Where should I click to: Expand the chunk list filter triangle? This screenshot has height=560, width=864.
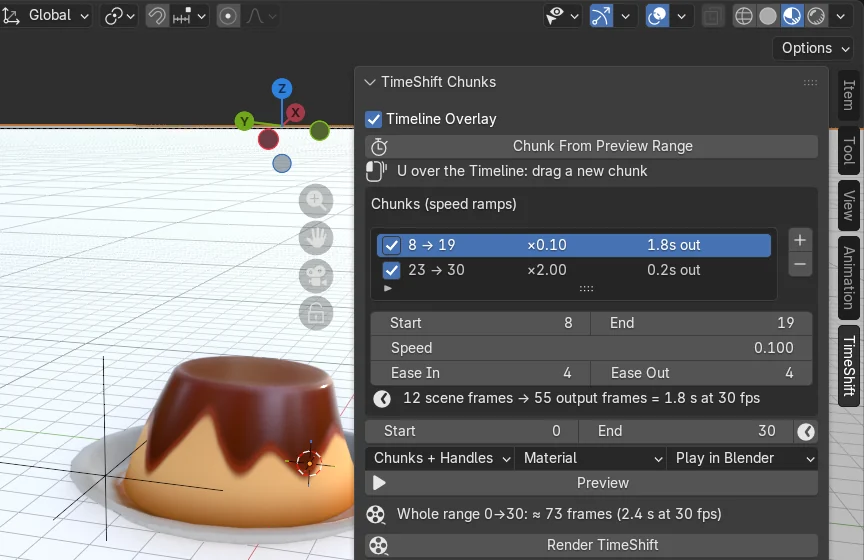point(388,288)
